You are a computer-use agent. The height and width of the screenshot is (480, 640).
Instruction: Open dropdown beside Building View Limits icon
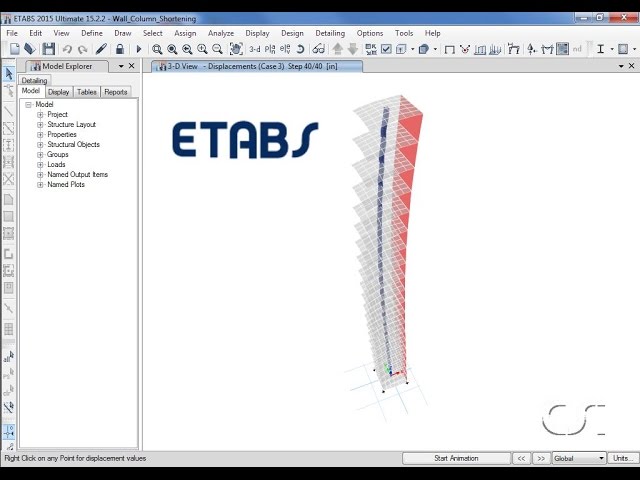point(413,49)
